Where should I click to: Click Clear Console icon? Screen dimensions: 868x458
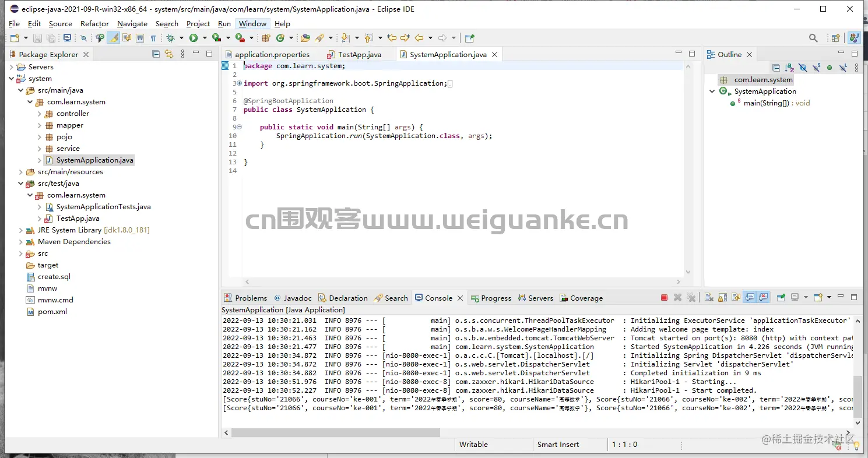tap(709, 298)
